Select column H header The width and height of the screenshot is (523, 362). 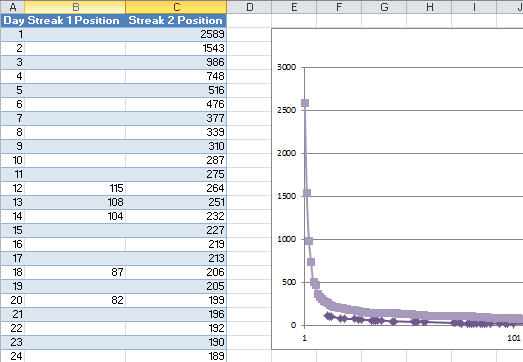click(429, 7)
